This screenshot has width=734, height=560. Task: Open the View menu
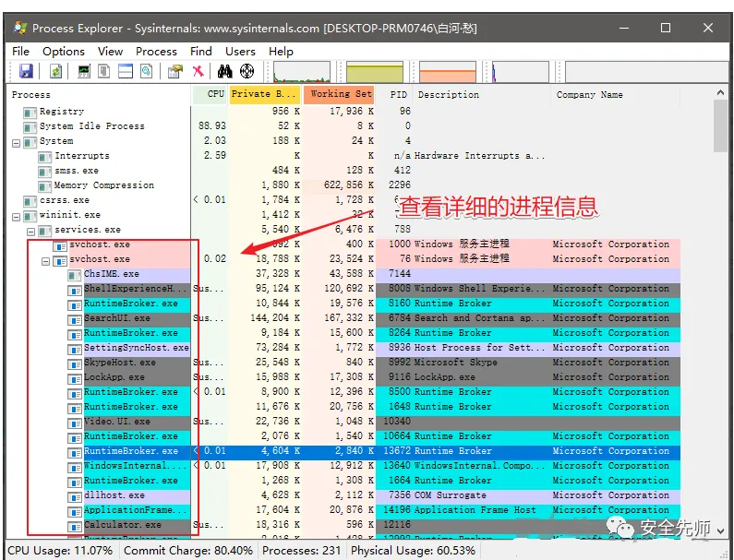(x=110, y=51)
